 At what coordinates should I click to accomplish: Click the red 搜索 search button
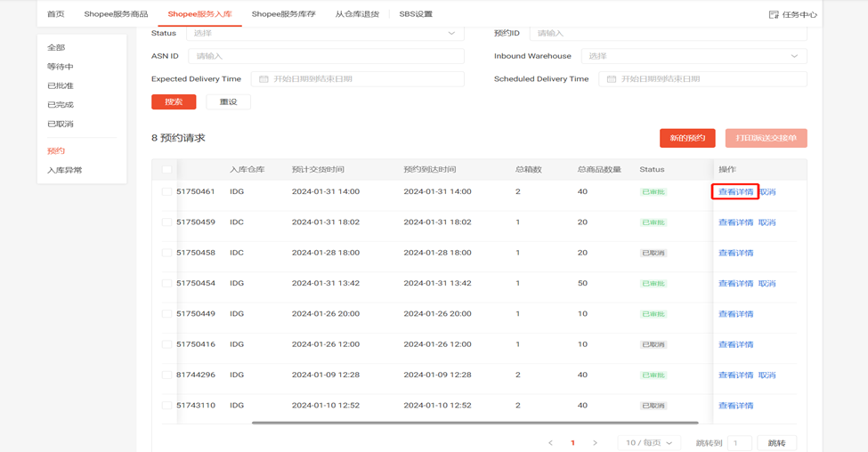pos(174,102)
